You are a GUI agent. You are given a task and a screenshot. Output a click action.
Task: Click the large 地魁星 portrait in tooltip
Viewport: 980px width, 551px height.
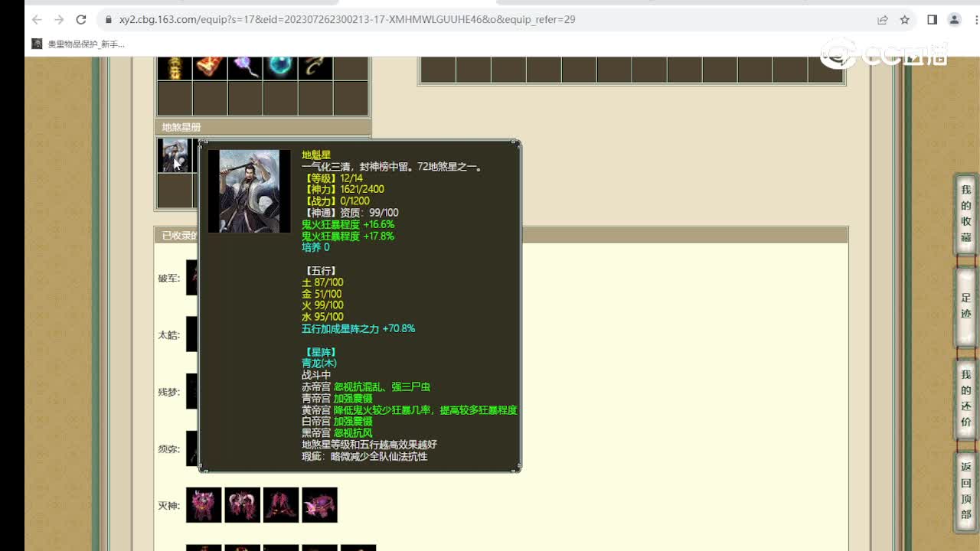tap(250, 191)
